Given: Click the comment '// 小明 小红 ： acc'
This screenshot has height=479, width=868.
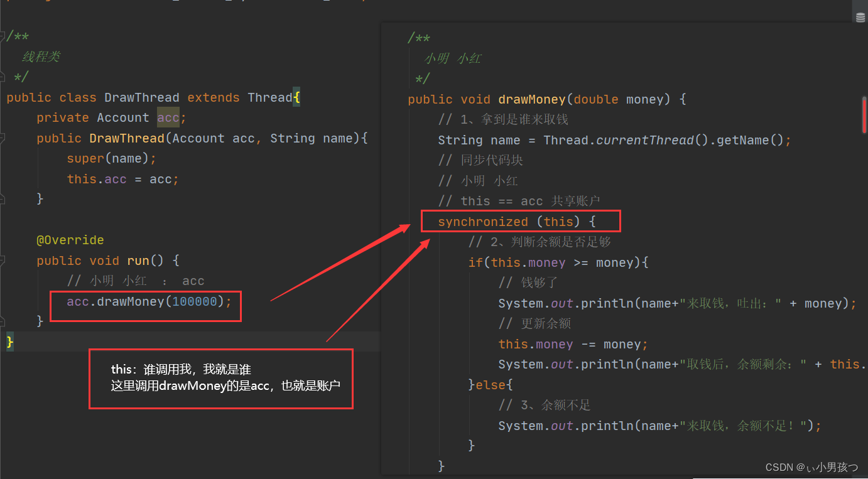Looking at the screenshot, I should (136, 281).
